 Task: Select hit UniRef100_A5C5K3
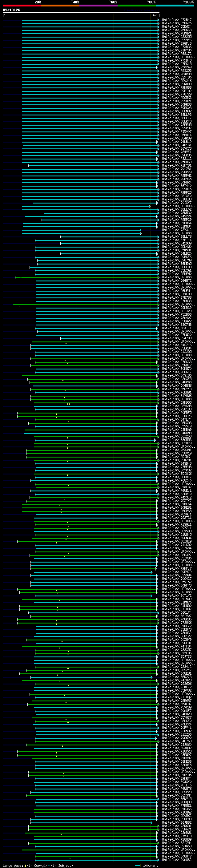(x=177, y=98)
